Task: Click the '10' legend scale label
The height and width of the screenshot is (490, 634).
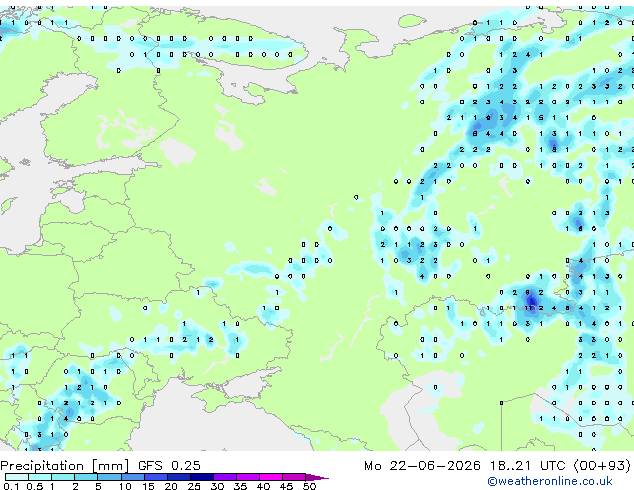Action: click(125, 486)
